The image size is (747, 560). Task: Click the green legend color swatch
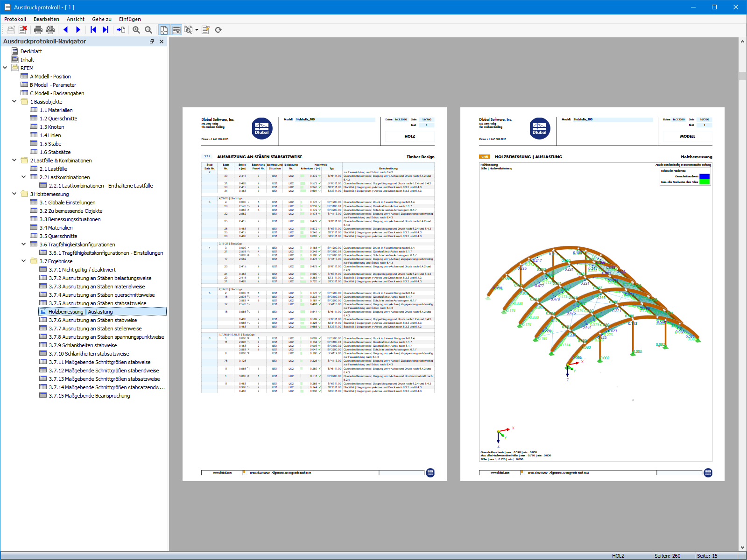(704, 182)
